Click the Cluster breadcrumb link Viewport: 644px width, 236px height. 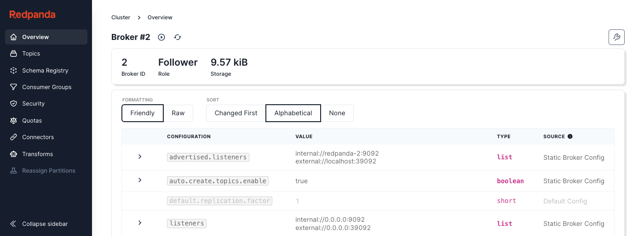pyautogui.click(x=121, y=17)
